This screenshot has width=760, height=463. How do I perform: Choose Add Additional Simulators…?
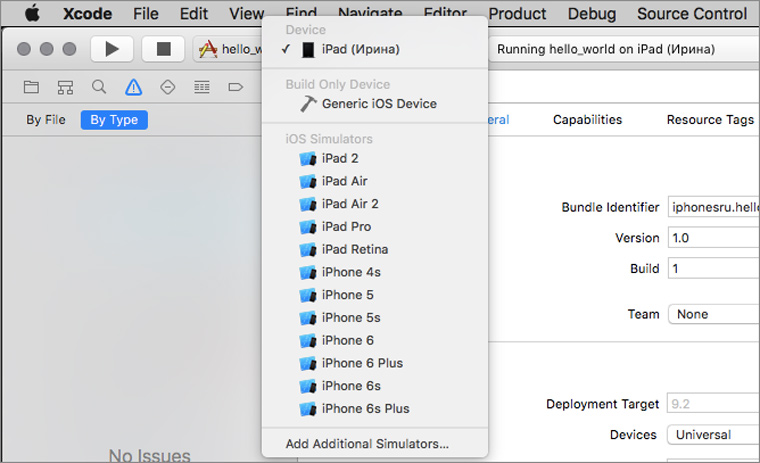[x=375, y=444]
